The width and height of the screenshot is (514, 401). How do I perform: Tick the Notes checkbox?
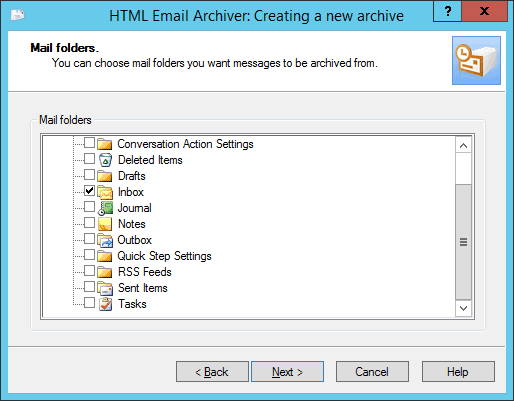click(x=89, y=223)
